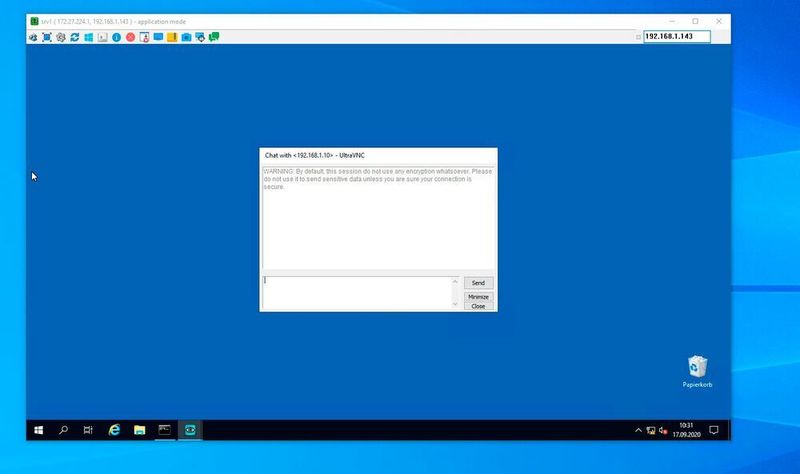Click the down arrow of chat input scrollbar
Screen dimensions: 800x474
(455, 304)
